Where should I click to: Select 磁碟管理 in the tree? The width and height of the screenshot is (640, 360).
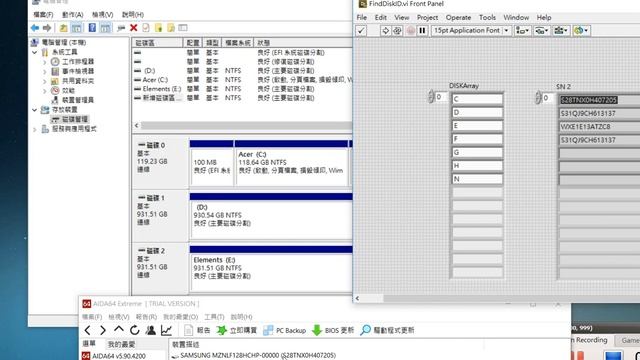click(x=75, y=119)
